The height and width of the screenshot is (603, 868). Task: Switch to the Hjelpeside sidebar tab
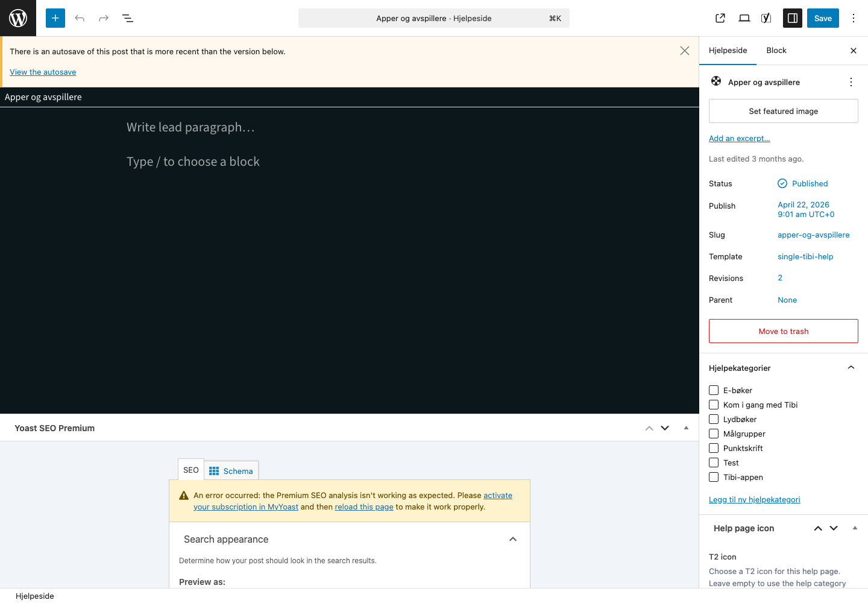pyautogui.click(x=728, y=51)
